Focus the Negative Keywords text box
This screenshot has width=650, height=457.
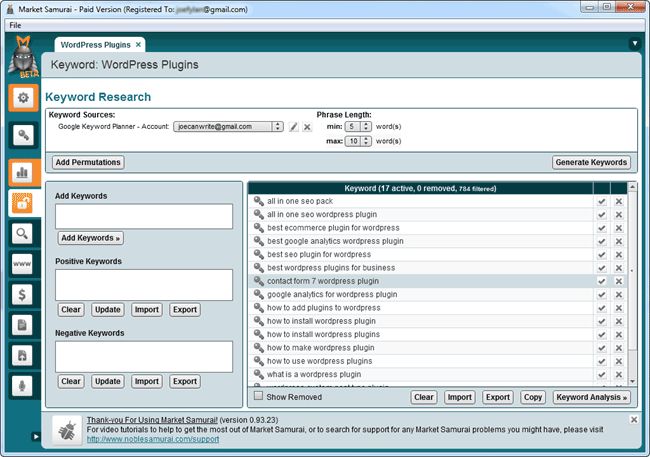click(x=144, y=357)
